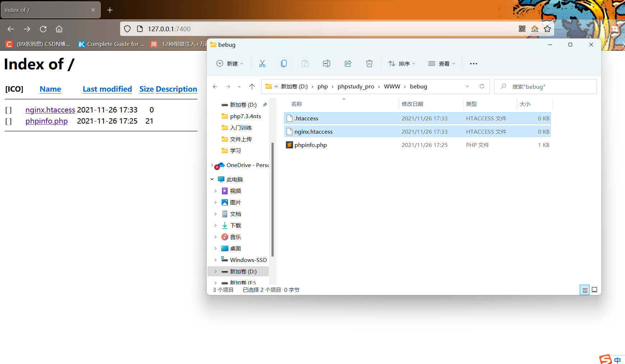Click the Delete trash icon in Explorer
The image size is (625, 364).
click(x=369, y=64)
